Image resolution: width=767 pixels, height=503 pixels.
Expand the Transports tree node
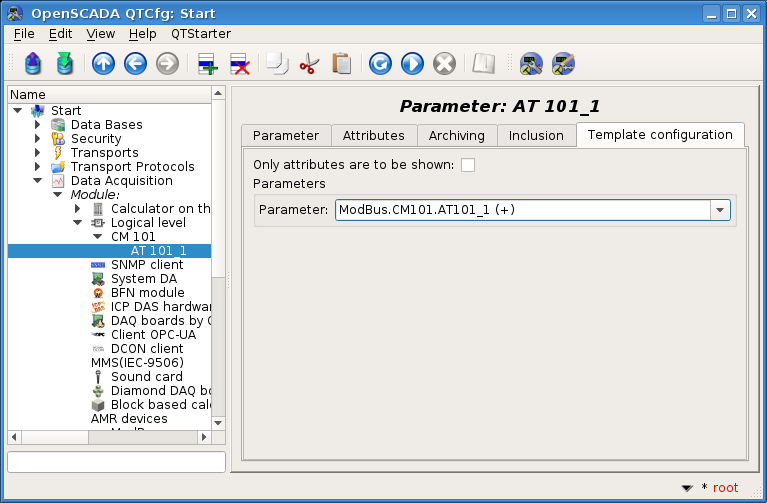pyautogui.click(x=38, y=153)
